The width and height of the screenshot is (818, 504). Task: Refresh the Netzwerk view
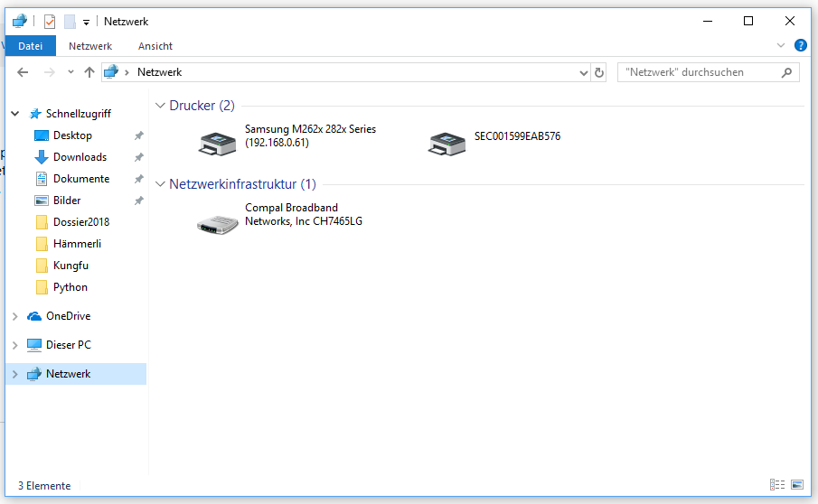[599, 72]
